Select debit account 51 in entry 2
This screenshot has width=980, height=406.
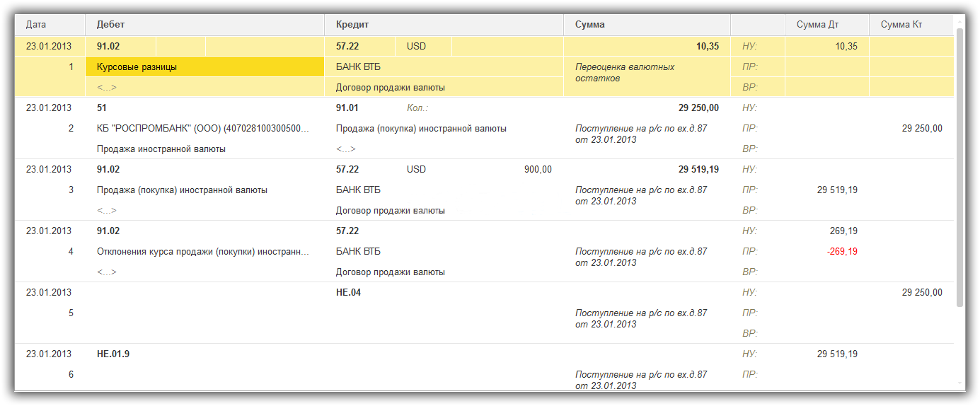pyautogui.click(x=102, y=108)
